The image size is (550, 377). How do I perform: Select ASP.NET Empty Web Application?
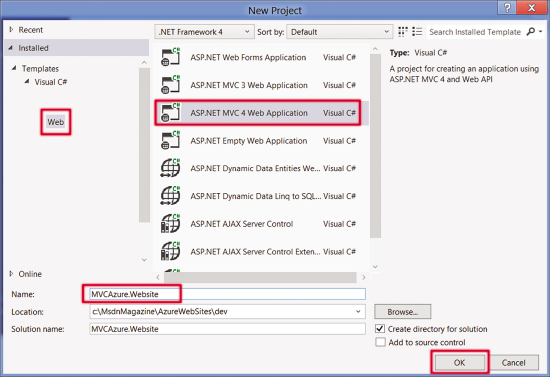pos(262,140)
